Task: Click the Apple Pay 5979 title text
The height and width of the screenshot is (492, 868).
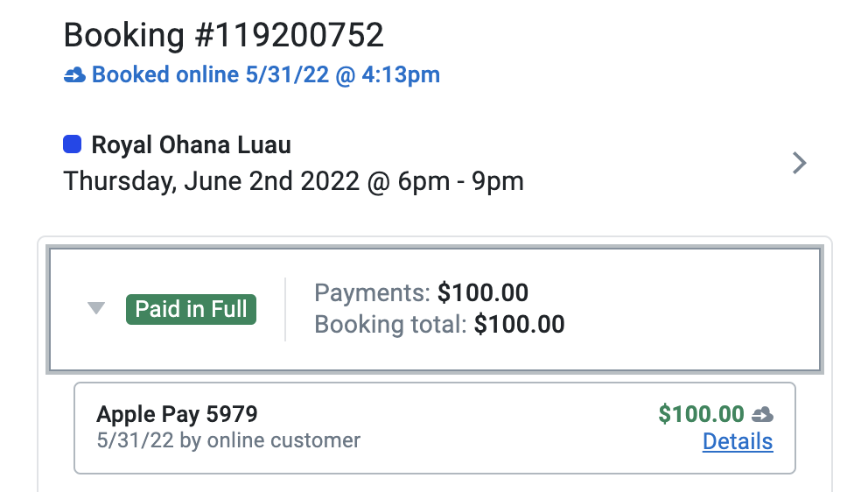Action: pyautogui.click(x=177, y=414)
